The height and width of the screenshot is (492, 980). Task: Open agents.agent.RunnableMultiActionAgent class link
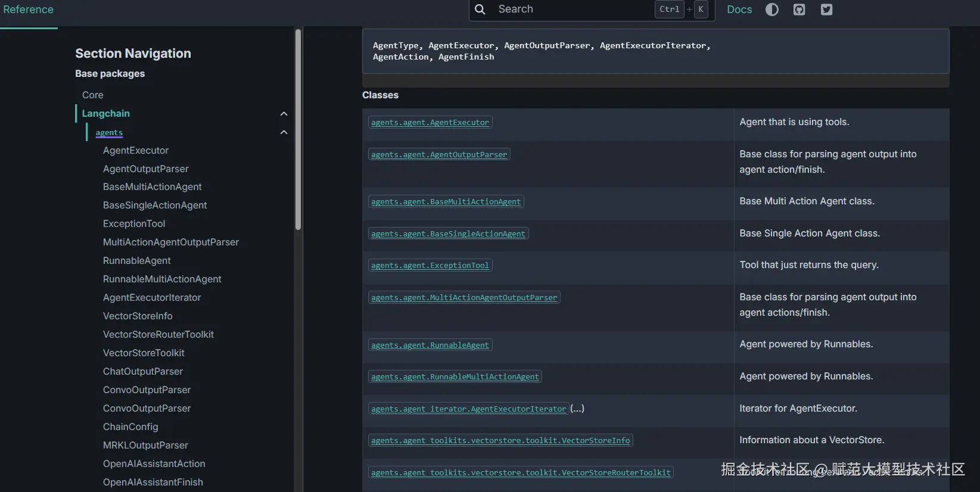(455, 377)
